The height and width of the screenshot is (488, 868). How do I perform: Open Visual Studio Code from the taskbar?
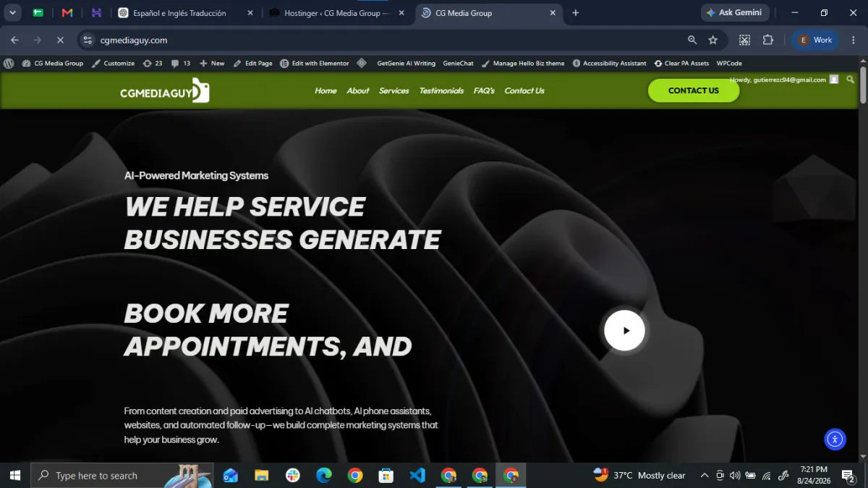[417, 476]
